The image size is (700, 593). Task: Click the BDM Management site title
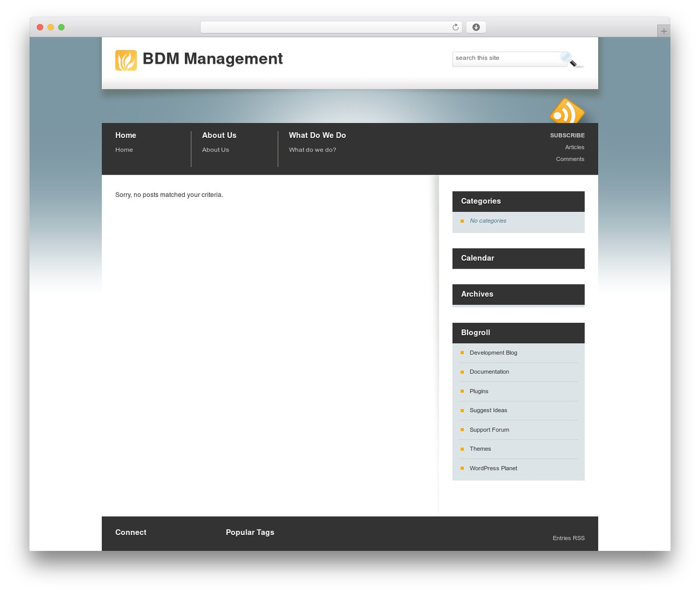[x=213, y=59]
